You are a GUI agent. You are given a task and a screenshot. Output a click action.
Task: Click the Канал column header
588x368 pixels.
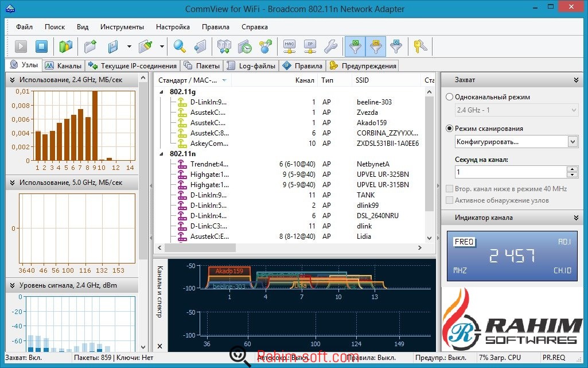(305, 80)
